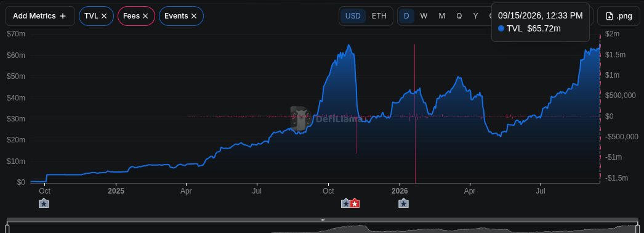Click the $60m left axis label
Screen dimensions: 644x233
[x=16, y=55]
